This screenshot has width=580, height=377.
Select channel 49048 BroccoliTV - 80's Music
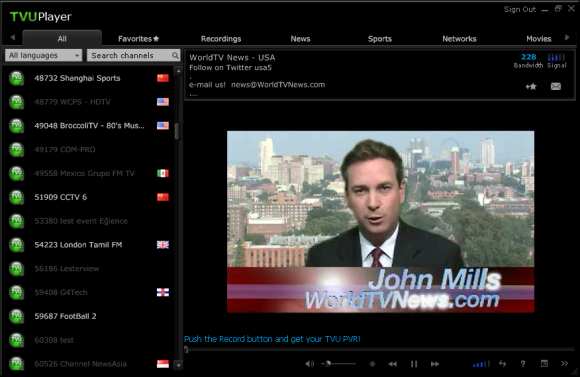click(x=89, y=125)
